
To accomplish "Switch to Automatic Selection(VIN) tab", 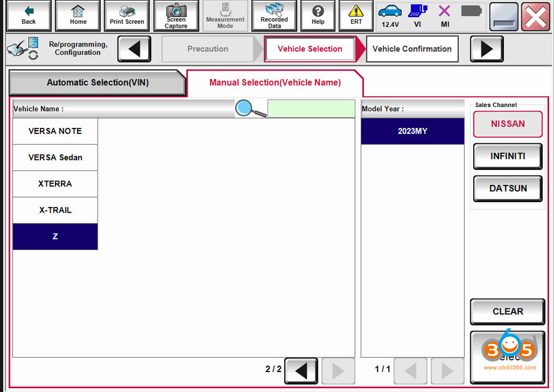I will (x=98, y=82).
